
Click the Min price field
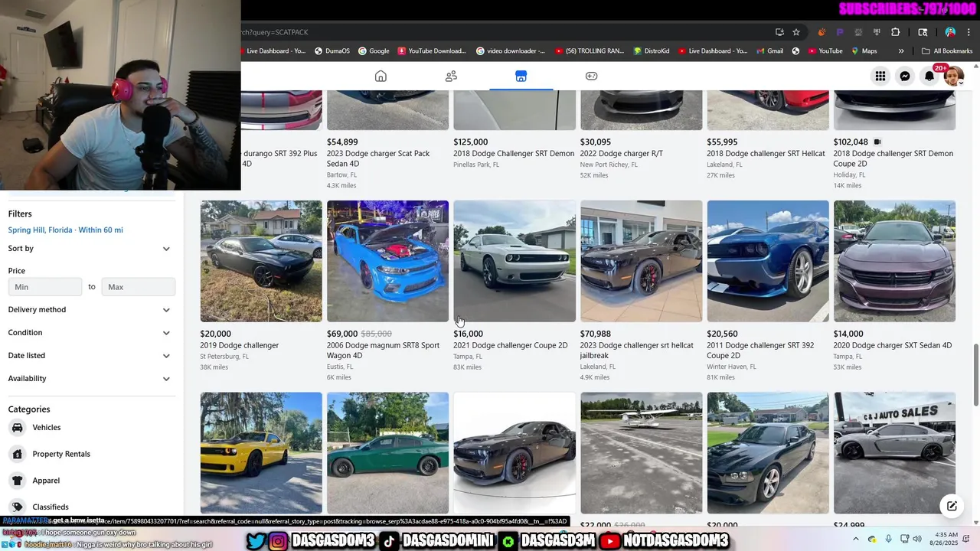[x=45, y=287]
